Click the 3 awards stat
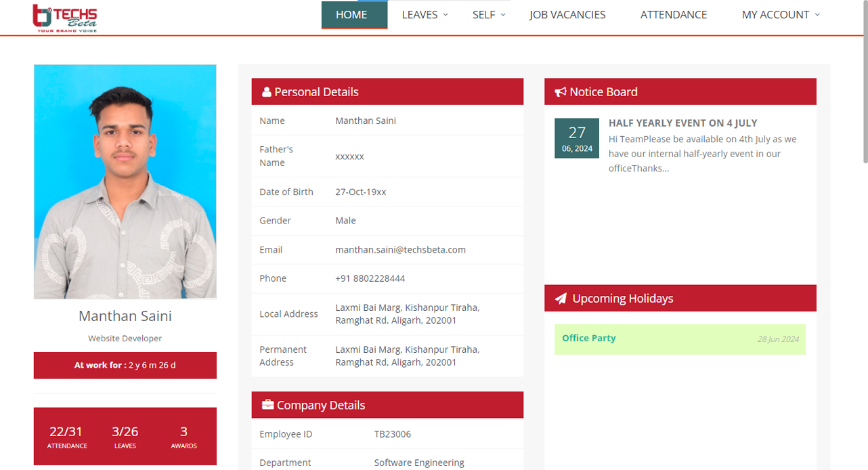 tap(183, 437)
